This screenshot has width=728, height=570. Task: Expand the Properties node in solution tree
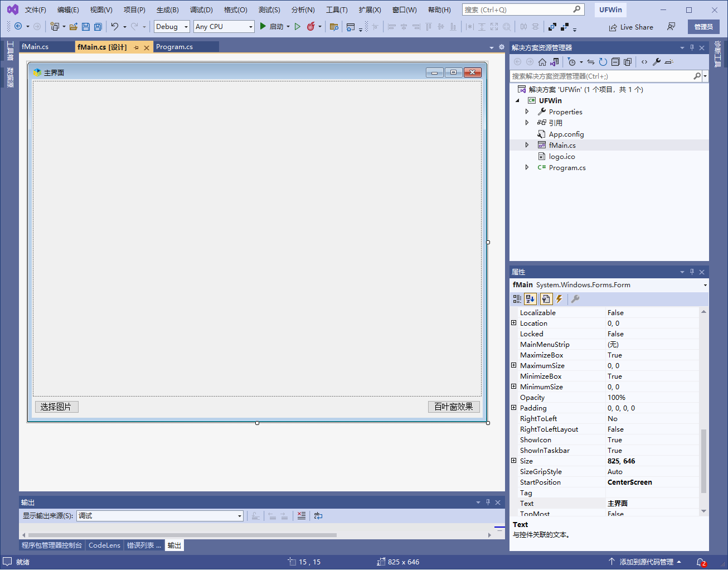[527, 112]
